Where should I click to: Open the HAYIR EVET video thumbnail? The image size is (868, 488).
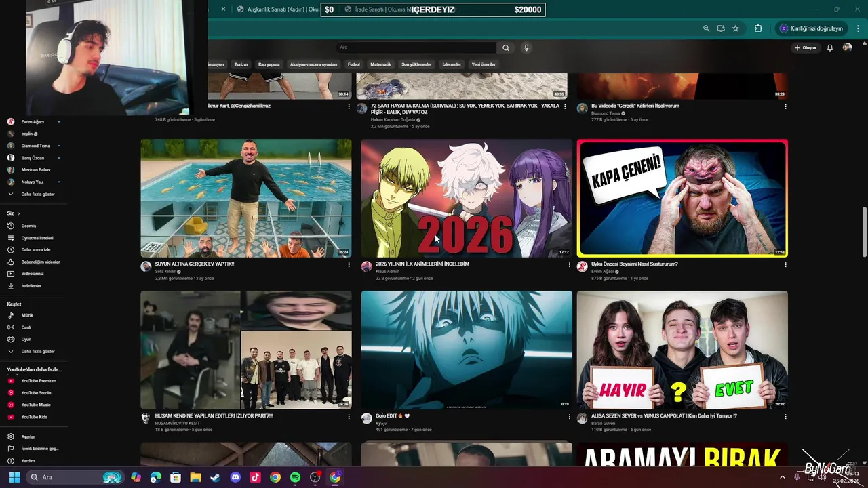(x=682, y=350)
